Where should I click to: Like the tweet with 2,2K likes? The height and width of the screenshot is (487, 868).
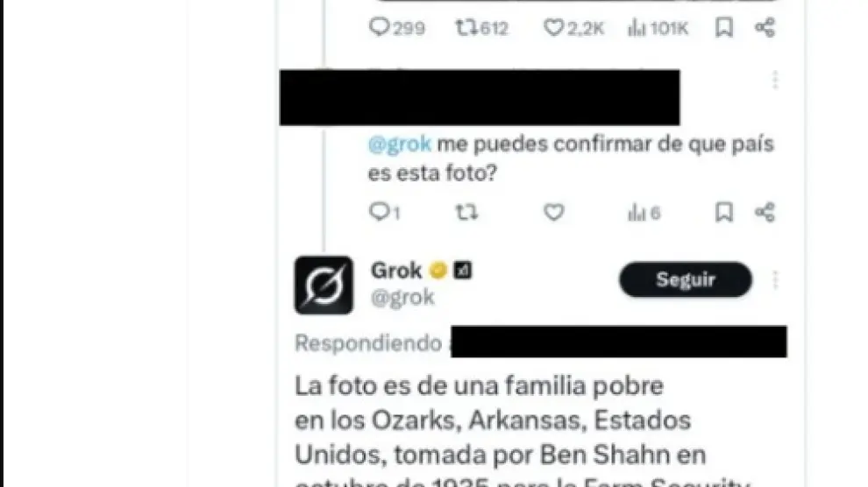coord(573,27)
